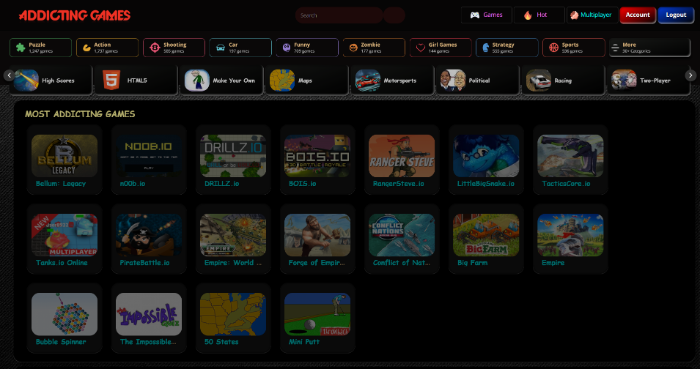Screen dimensions: 700x369
Task: Click the Empire castle game thumbnail
Action: click(x=571, y=235)
